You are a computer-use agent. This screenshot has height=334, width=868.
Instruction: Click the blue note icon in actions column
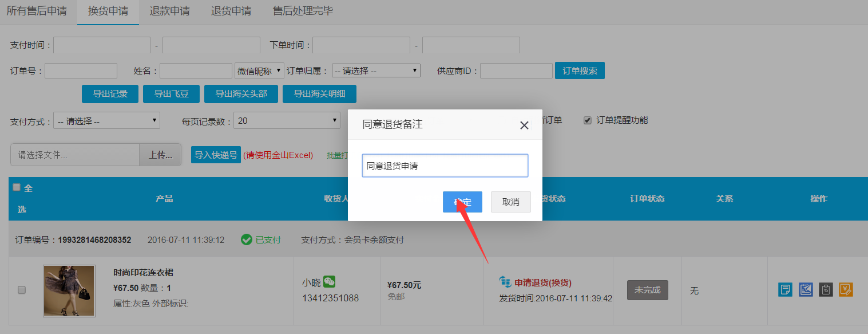(785, 290)
